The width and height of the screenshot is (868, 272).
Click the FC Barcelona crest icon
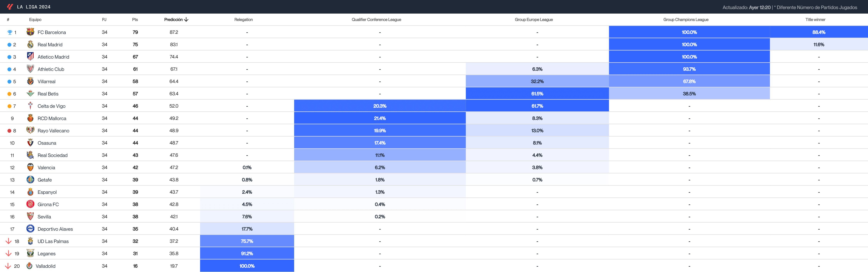tap(30, 32)
